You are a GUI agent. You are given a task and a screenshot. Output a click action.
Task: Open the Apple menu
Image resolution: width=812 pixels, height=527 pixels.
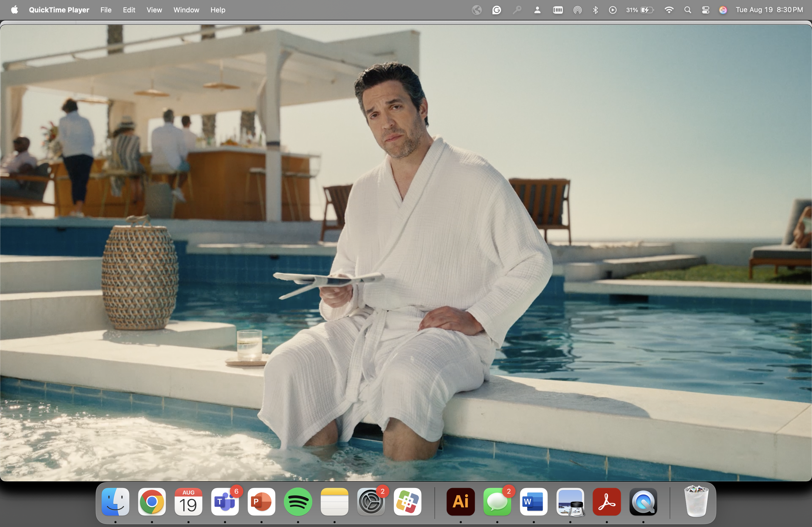coord(14,10)
